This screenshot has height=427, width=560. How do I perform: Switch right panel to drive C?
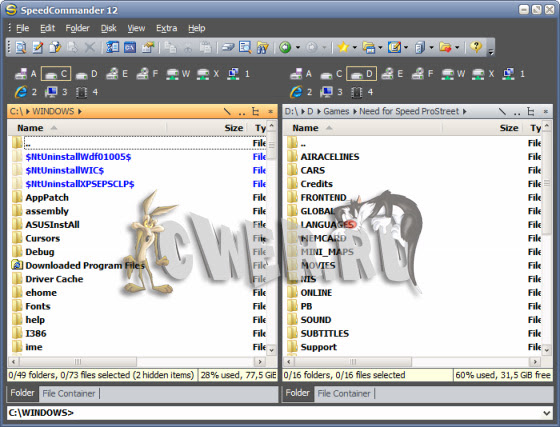tap(331, 74)
